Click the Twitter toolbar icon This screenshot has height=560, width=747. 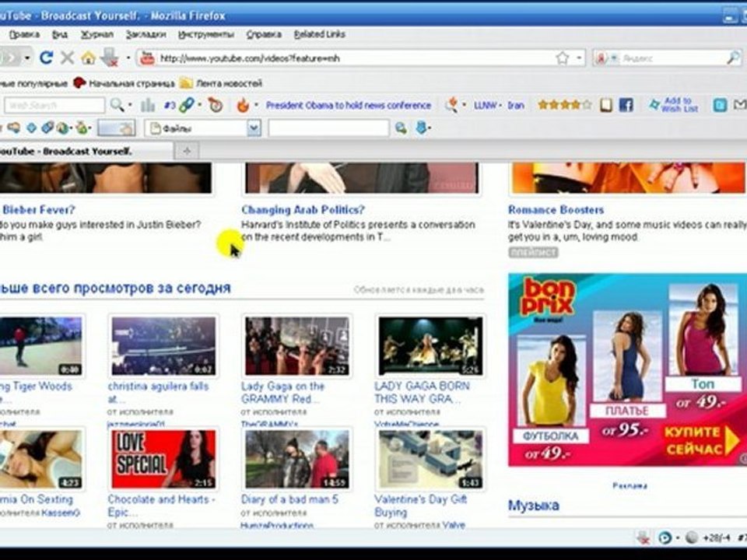[719, 105]
